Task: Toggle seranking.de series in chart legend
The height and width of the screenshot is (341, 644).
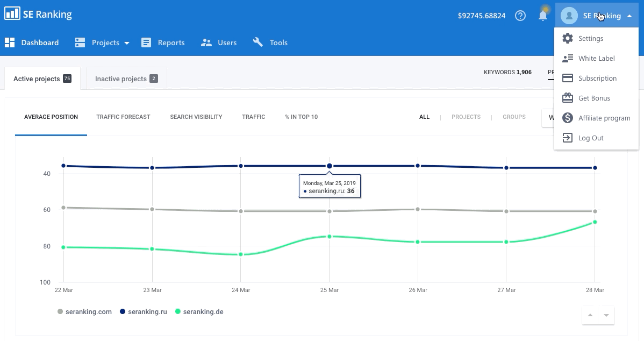Action: point(199,311)
